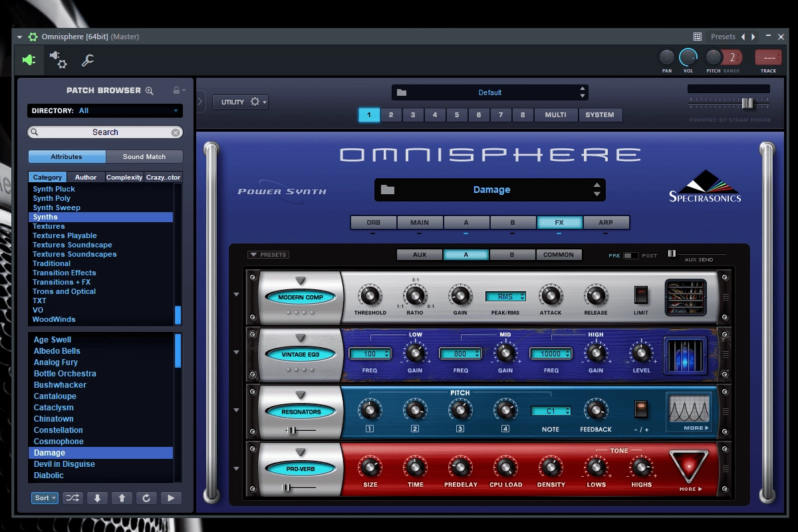Click the Presets grid icon in title bar
This screenshot has width=798, height=532.
pyautogui.click(x=698, y=37)
